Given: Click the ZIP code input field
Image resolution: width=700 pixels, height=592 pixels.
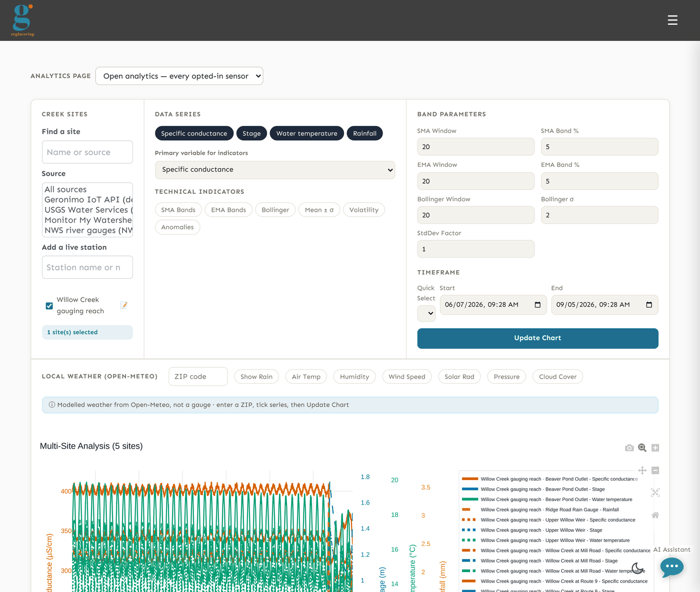Looking at the screenshot, I should point(198,377).
